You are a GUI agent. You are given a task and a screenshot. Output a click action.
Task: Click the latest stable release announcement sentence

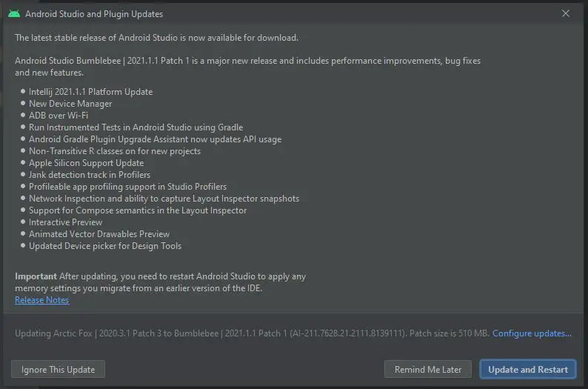point(157,38)
